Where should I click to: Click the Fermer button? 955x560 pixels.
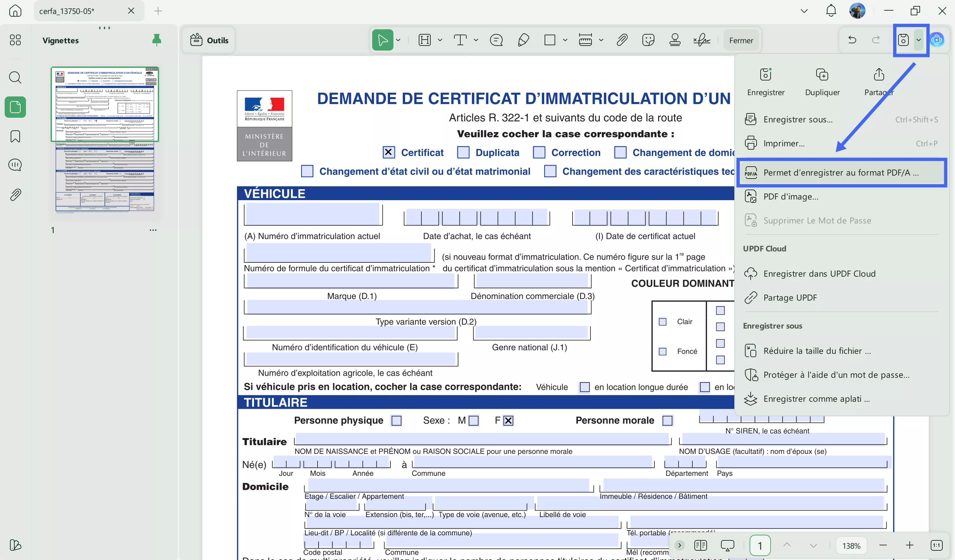tap(741, 40)
